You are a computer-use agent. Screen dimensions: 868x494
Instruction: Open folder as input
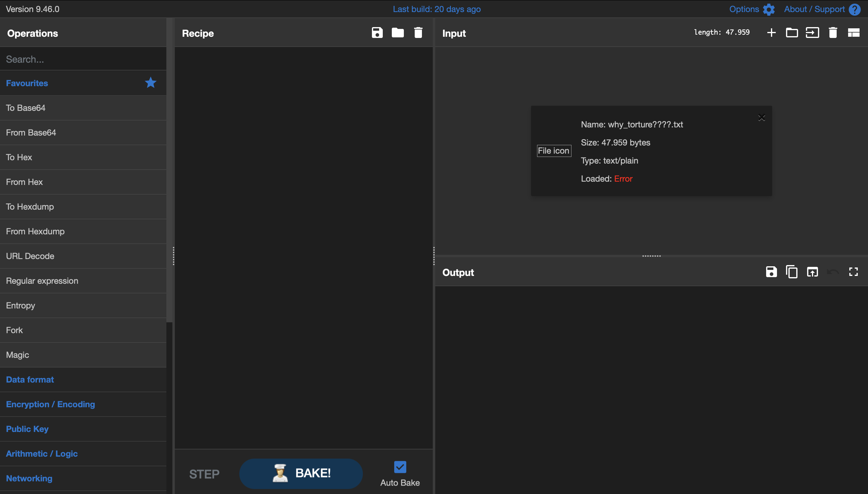(792, 33)
